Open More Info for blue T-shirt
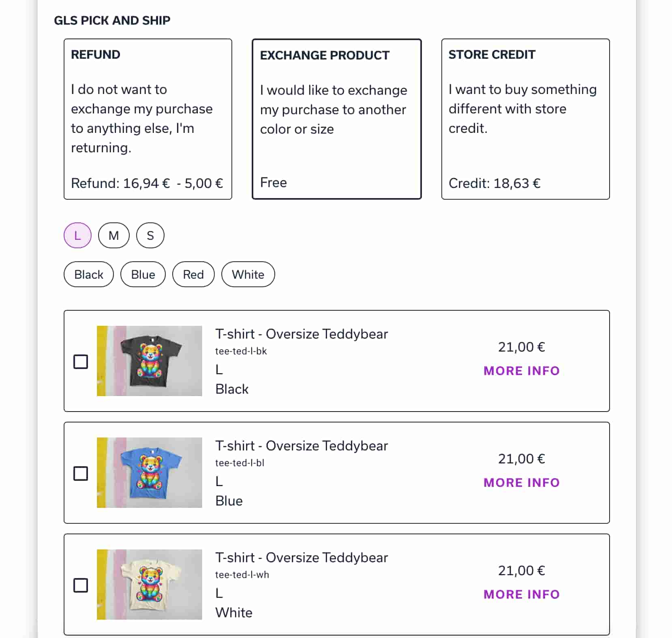The height and width of the screenshot is (638, 672). point(522,482)
